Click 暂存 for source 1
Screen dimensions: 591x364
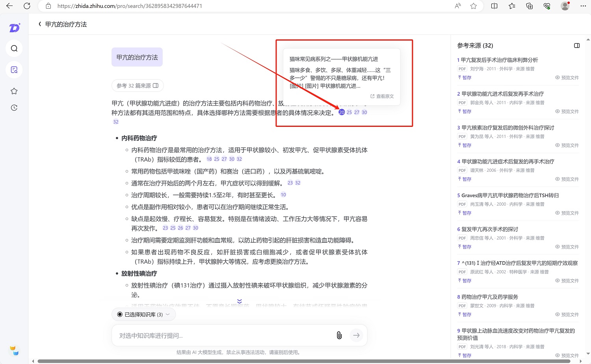click(465, 78)
